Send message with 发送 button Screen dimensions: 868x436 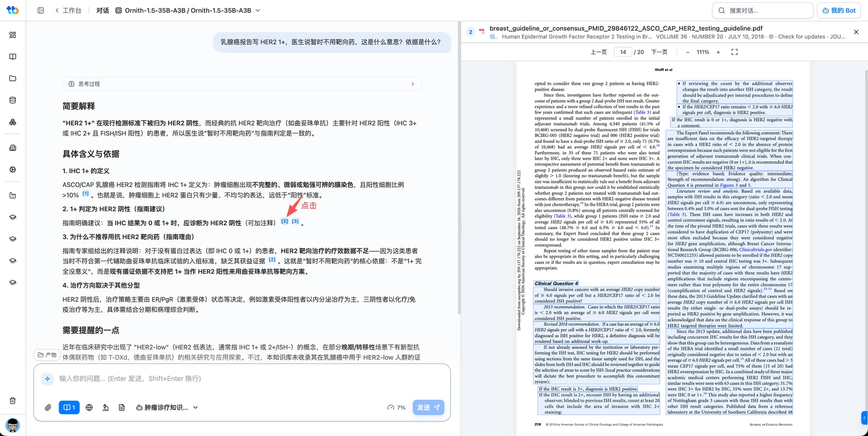(429, 407)
